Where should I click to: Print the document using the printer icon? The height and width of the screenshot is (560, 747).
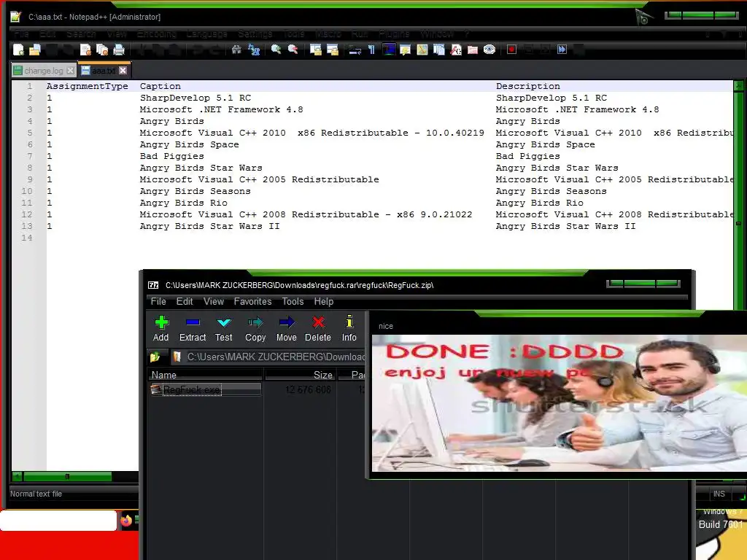(119, 50)
